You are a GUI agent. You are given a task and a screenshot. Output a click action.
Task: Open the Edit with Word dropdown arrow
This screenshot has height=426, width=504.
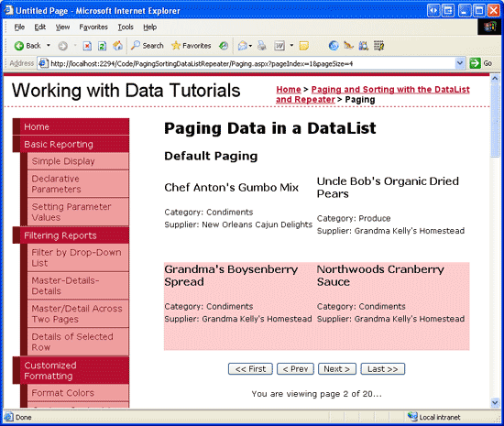291,45
